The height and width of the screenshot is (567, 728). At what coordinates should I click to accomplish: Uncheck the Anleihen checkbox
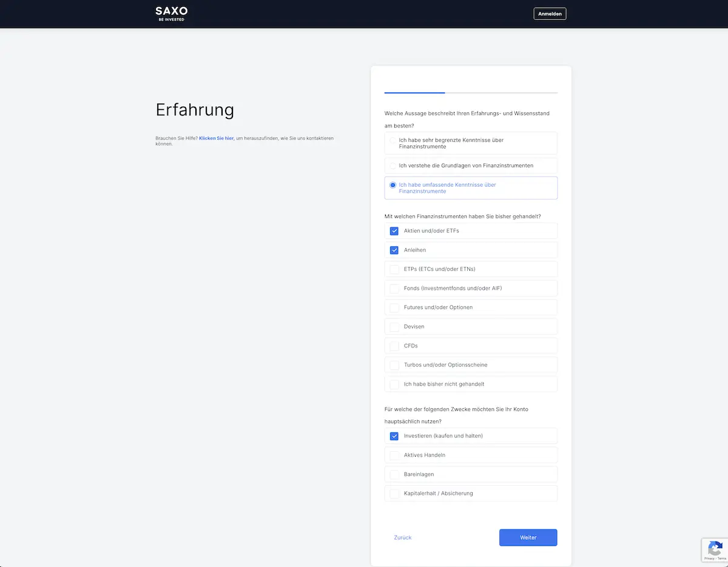(394, 250)
